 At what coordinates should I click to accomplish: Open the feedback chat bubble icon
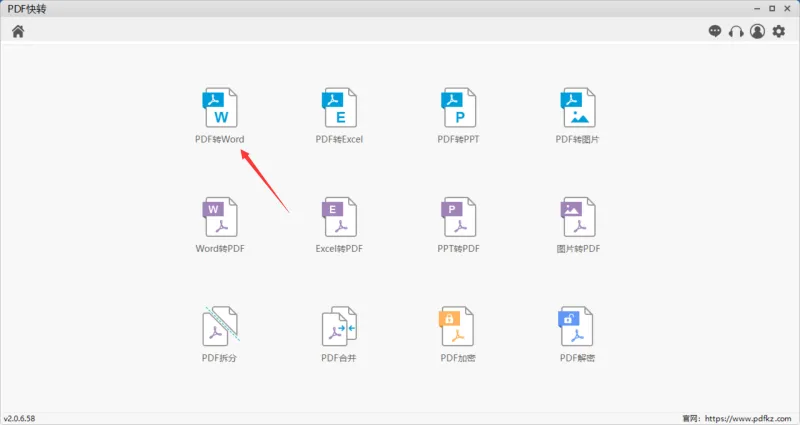coord(715,32)
